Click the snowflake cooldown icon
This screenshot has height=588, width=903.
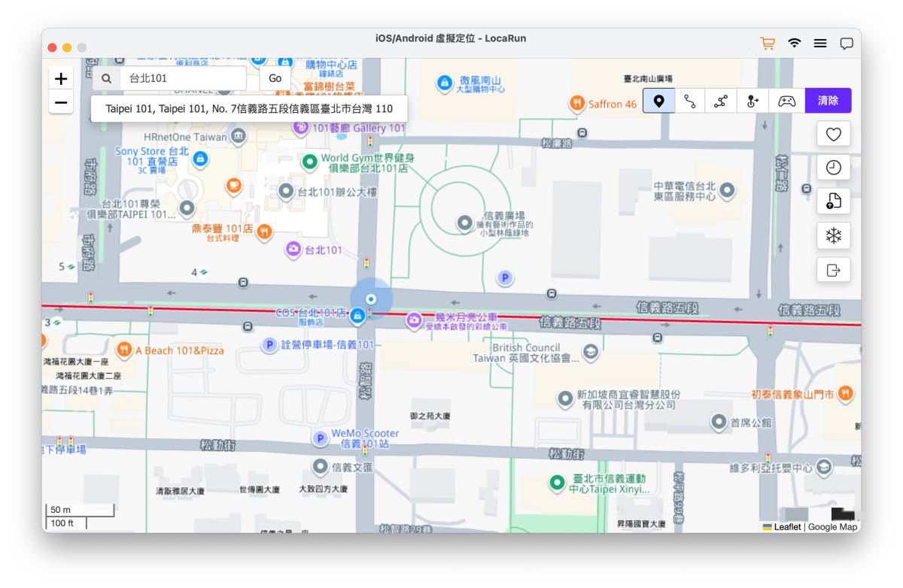click(x=833, y=235)
